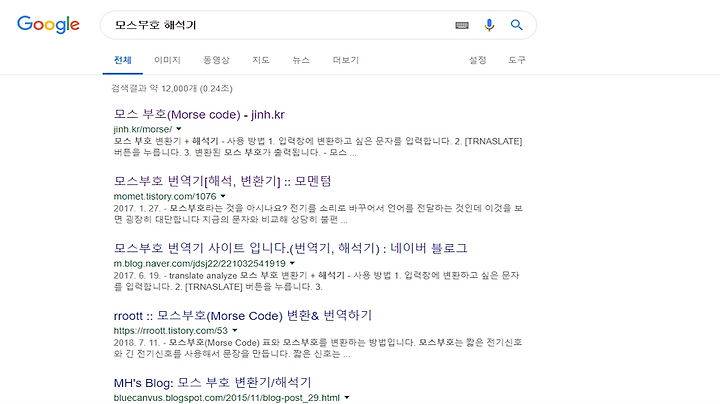Open the 모스 부호(Morse code) - jinh.kr result

[199, 114]
